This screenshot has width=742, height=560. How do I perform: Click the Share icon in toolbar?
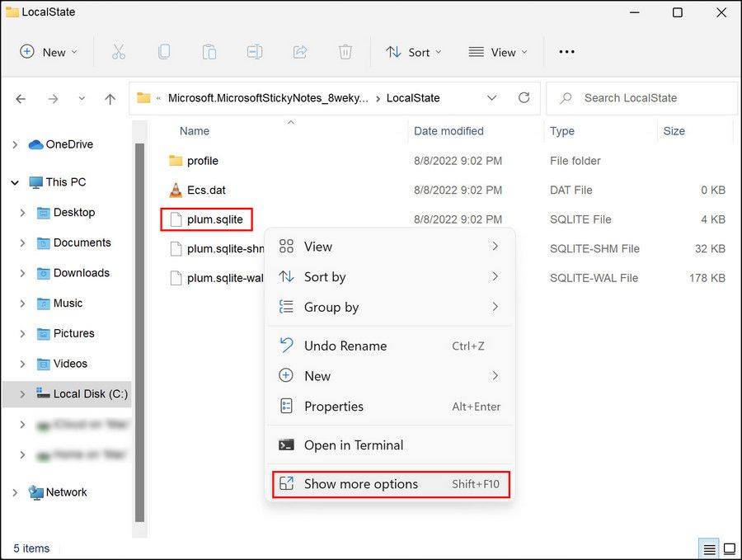300,52
